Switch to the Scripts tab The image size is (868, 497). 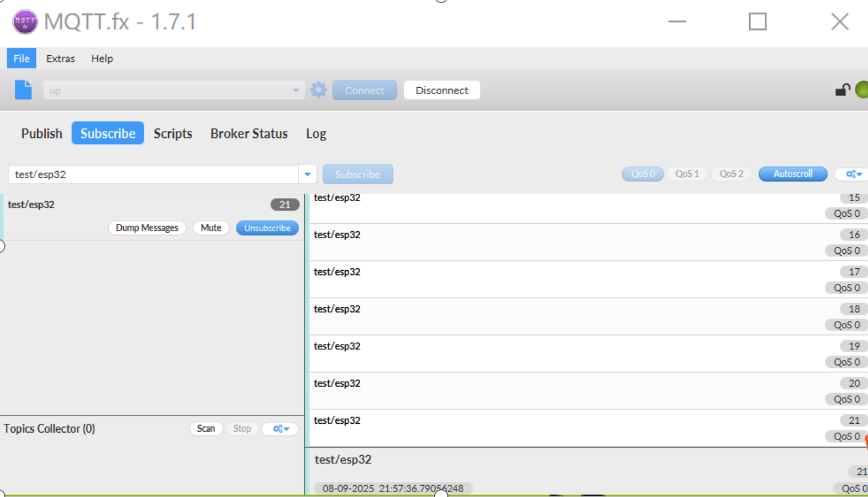coord(173,133)
